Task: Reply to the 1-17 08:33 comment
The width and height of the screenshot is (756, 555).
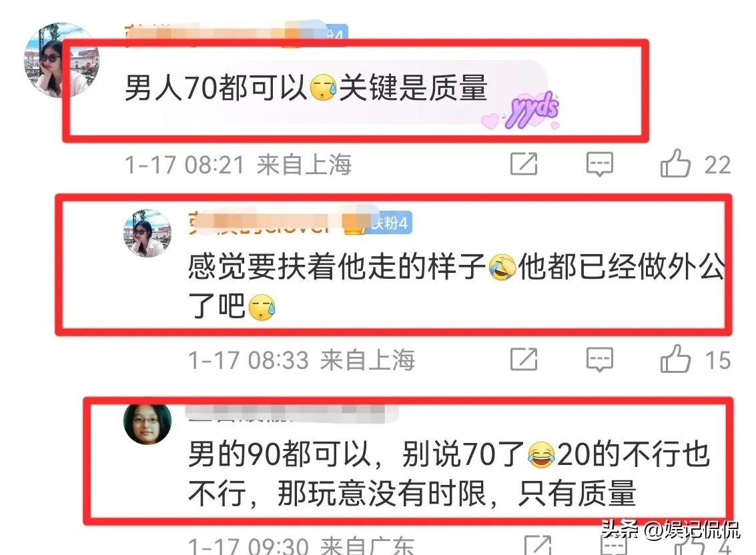Action: 600,360
